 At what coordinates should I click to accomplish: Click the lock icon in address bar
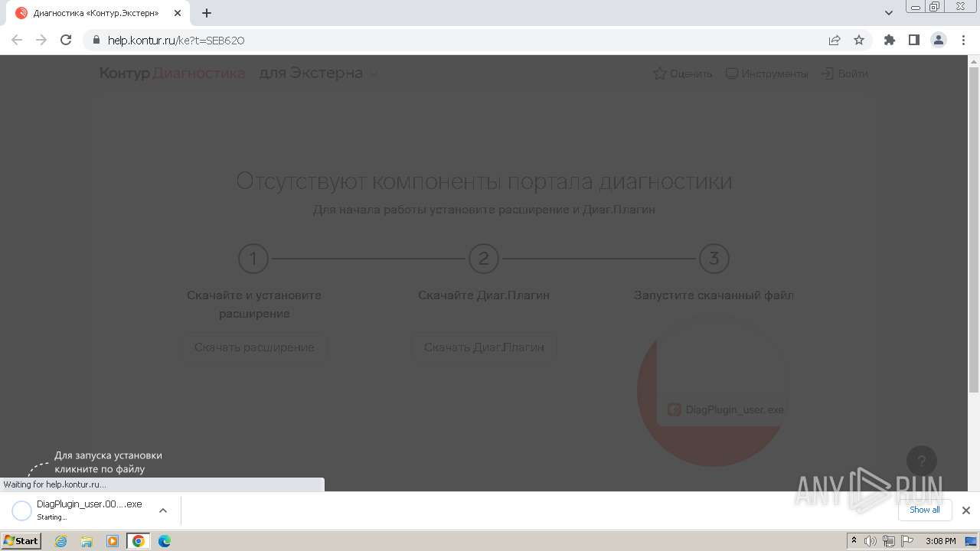pos(96,41)
